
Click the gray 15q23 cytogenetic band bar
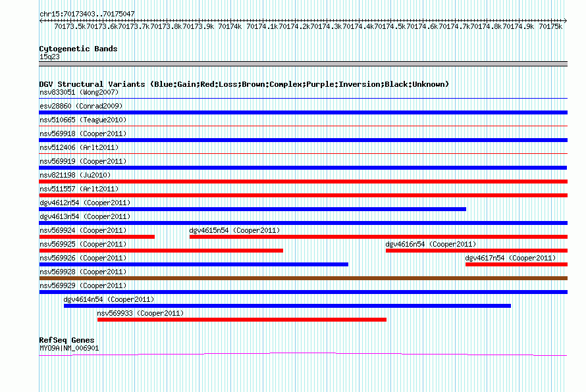[x=303, y=64]
